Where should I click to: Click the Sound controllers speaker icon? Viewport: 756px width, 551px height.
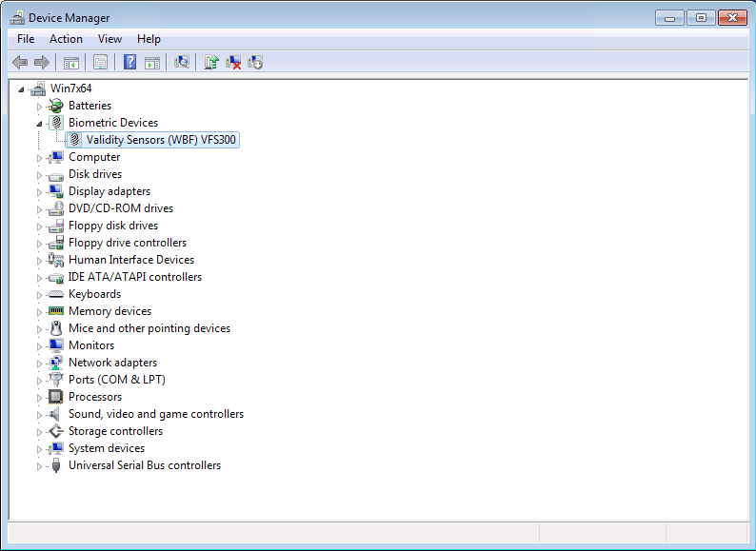pyautogui.click(x=55, y=414)
